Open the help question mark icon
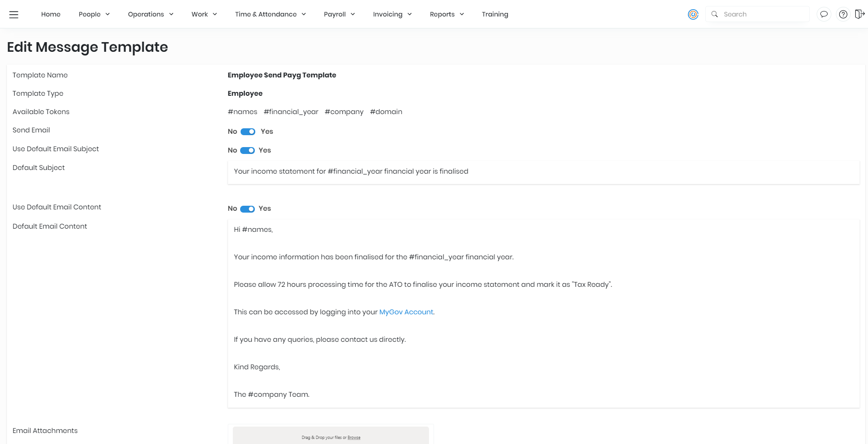 point(843,14)
